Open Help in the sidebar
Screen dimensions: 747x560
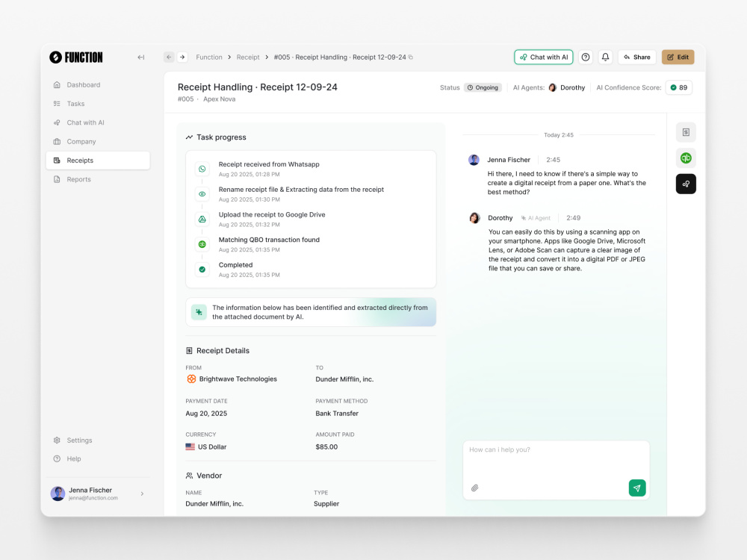[x=98, y=458]
